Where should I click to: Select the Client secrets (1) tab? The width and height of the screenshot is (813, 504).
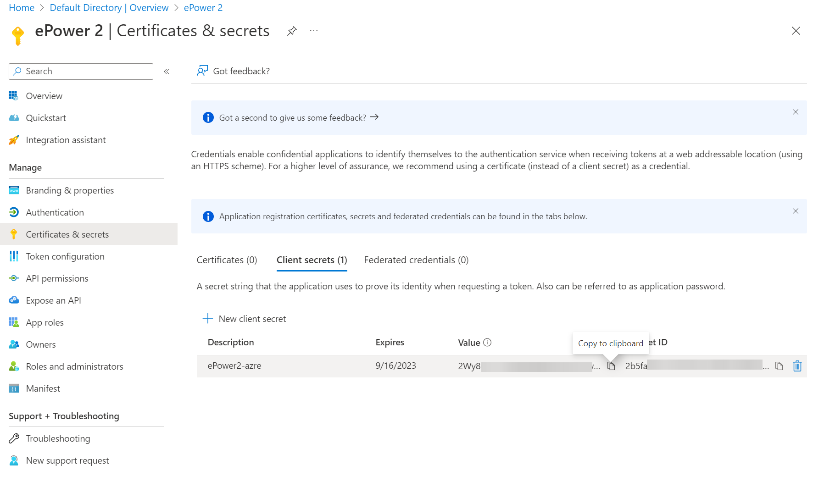pos(312,260)
